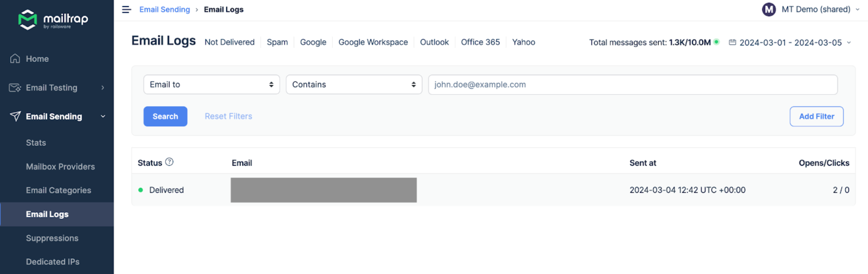Open Suppressions in the sidebar

[52, 238]
